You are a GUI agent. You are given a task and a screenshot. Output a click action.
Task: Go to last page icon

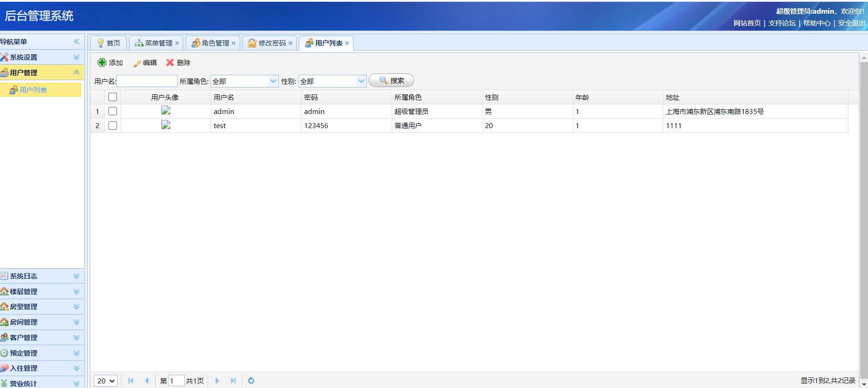coord(233,381)
